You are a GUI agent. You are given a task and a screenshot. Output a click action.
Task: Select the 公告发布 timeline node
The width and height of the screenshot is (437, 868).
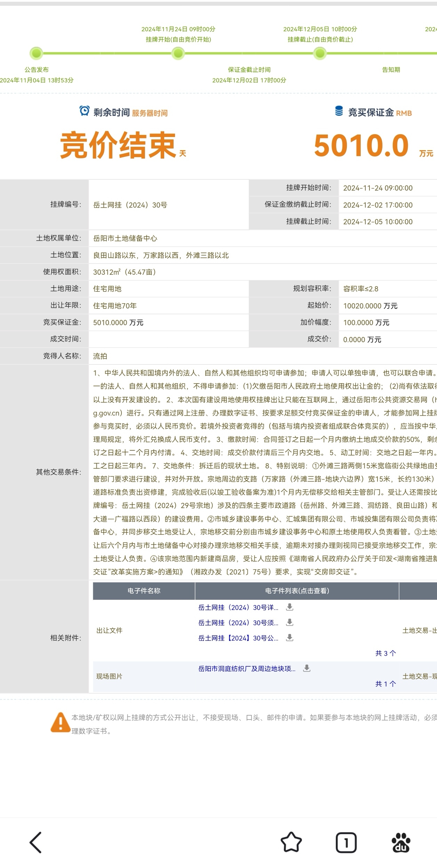tap(36, 54)
